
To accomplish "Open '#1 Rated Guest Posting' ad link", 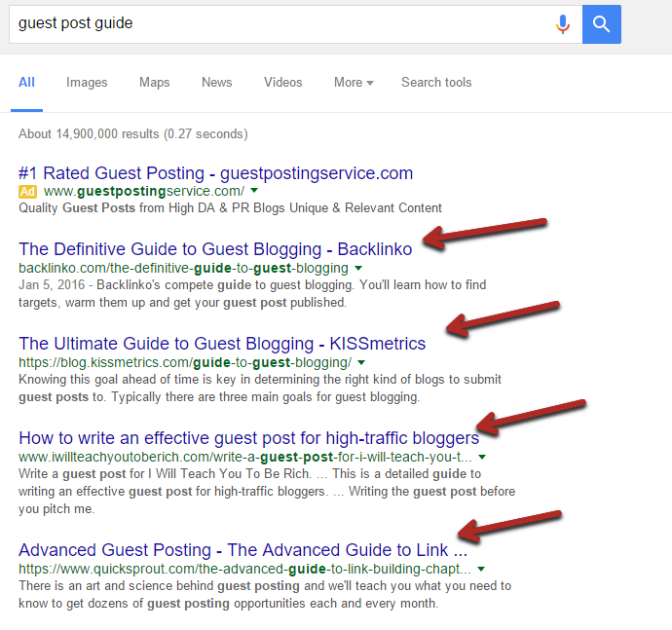I will point(215,173).
